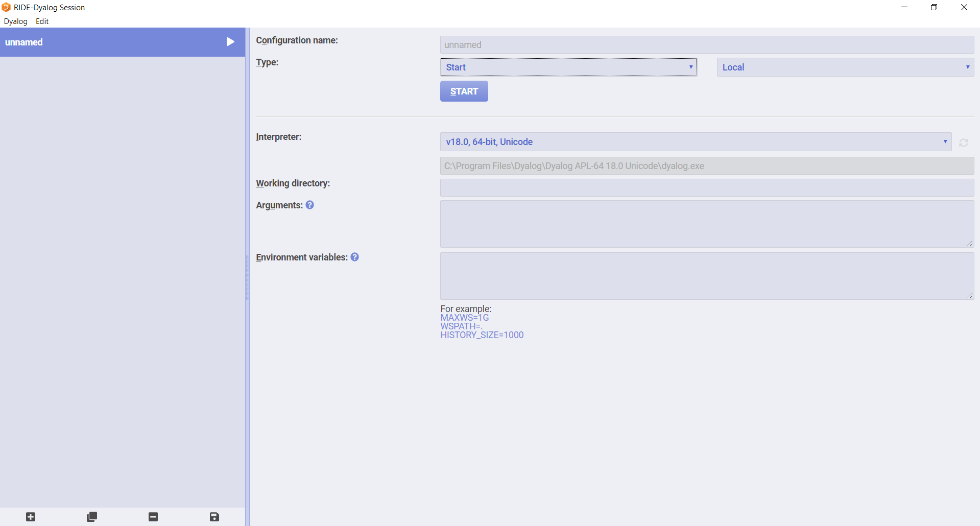Open help for Environment variables

[x=354, y=257]
